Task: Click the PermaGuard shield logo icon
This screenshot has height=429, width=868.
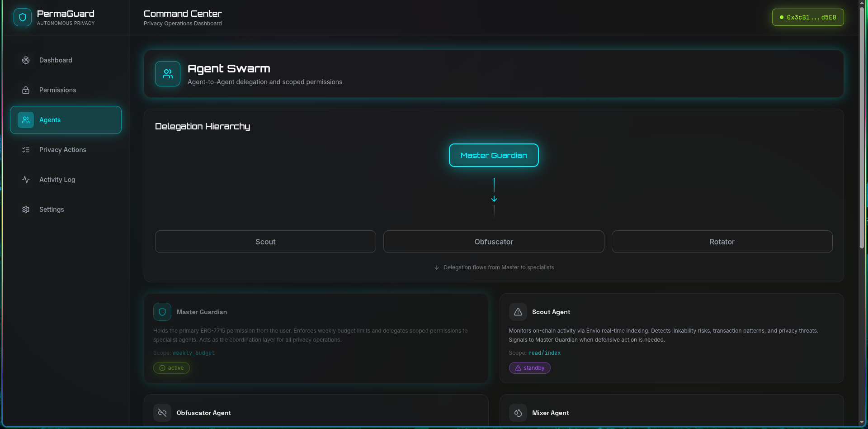Action: pos(23,17)
